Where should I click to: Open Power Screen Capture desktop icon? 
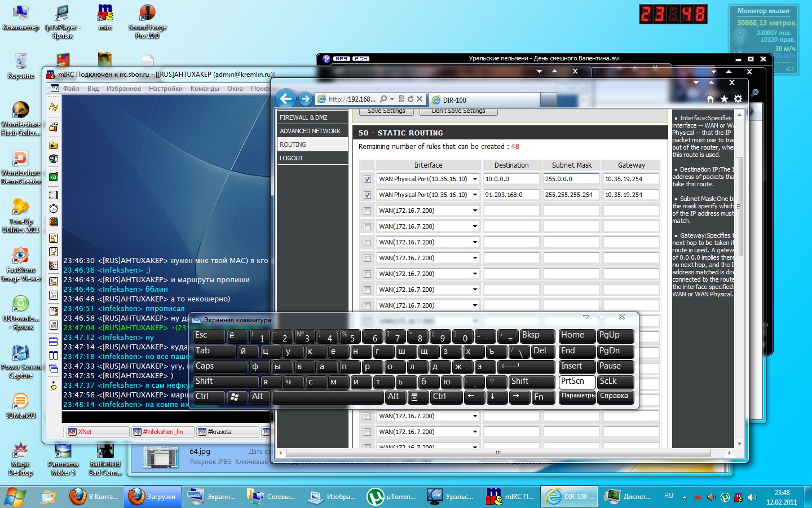[21, 361]
